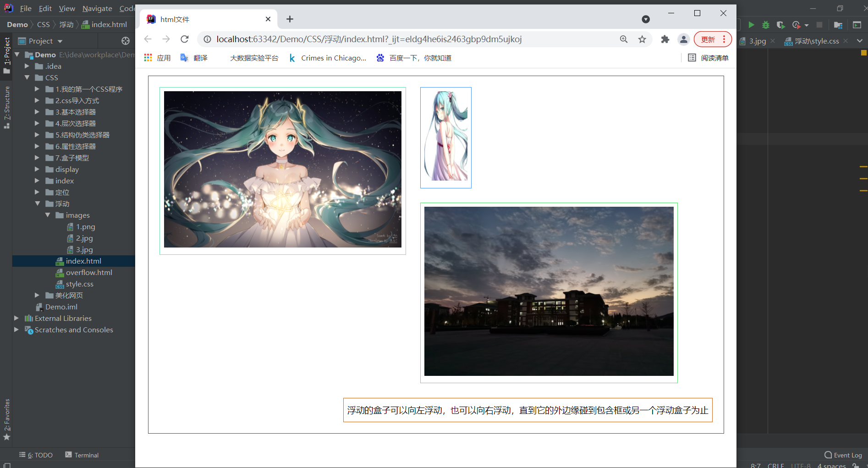The height and width of the screenshot is (468, 868).
Task: Open the 百度一下，你就知道 bookmark
Action: click(414, 58)
